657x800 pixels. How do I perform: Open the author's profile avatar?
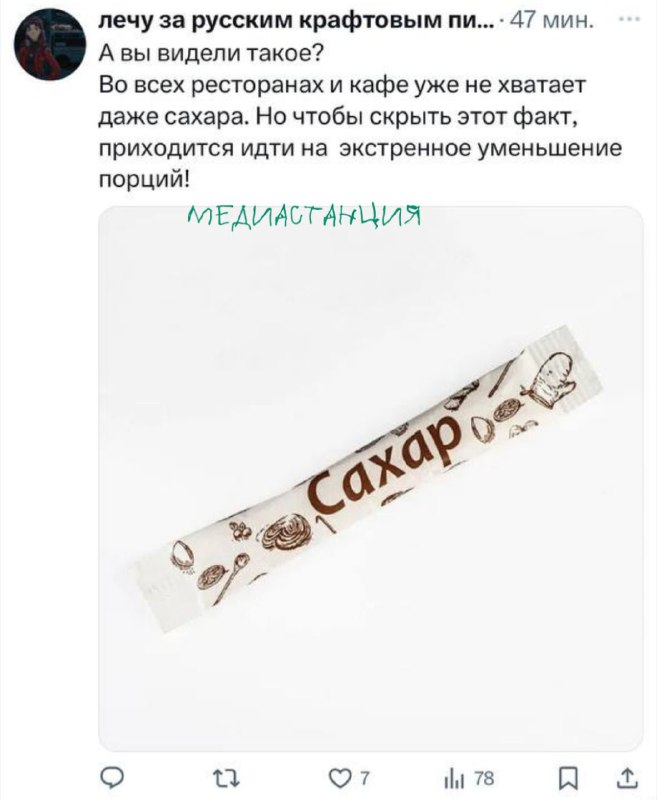coord(49,46)
